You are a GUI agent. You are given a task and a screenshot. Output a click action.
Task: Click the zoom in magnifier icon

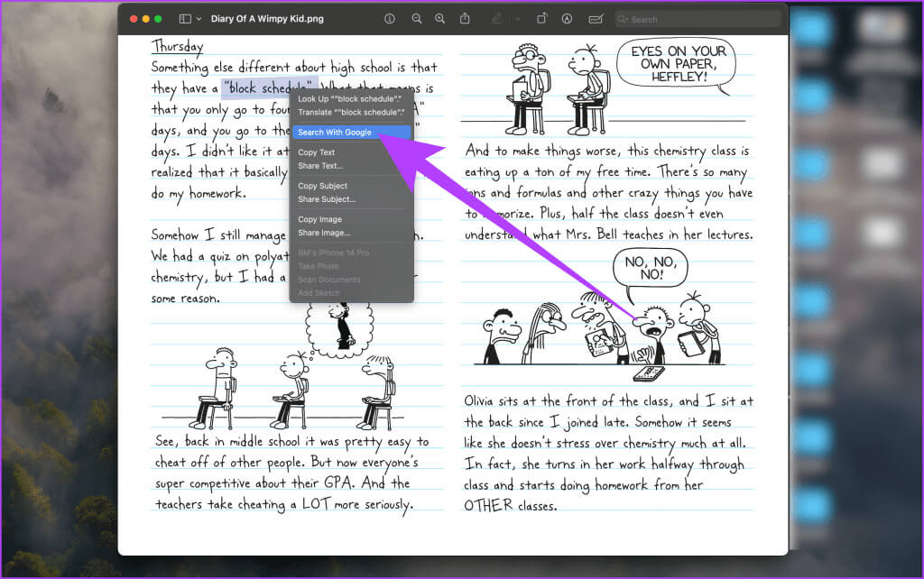tap(439, 19)
